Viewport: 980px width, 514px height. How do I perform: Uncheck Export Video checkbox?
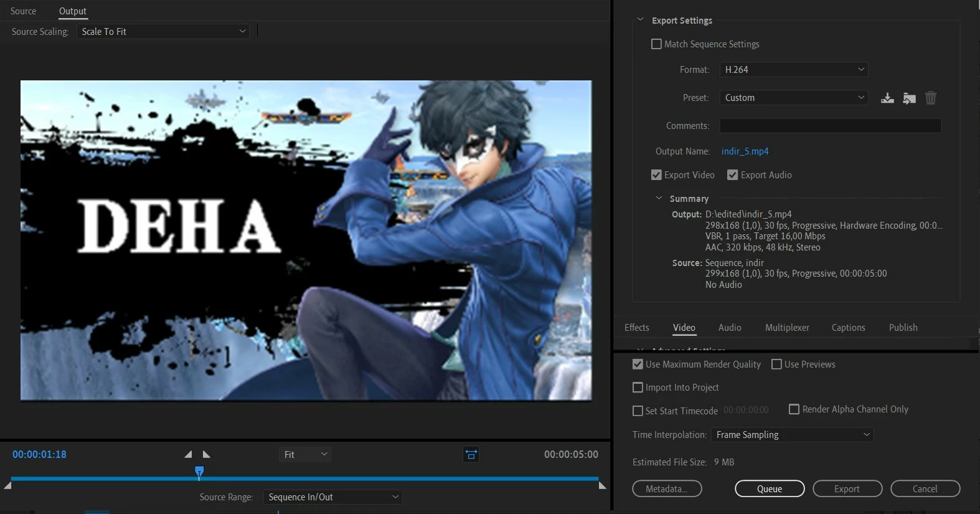(x=656, y=175)
